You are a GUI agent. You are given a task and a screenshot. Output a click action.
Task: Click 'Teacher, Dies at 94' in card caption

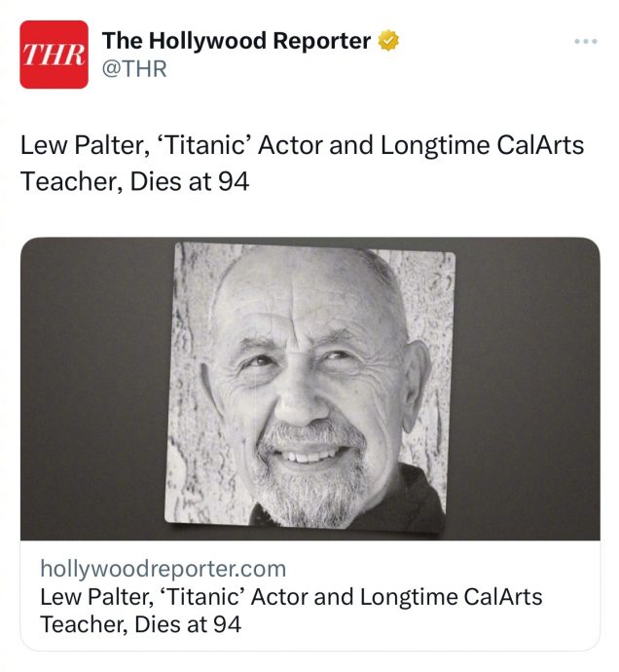[140, 624]
